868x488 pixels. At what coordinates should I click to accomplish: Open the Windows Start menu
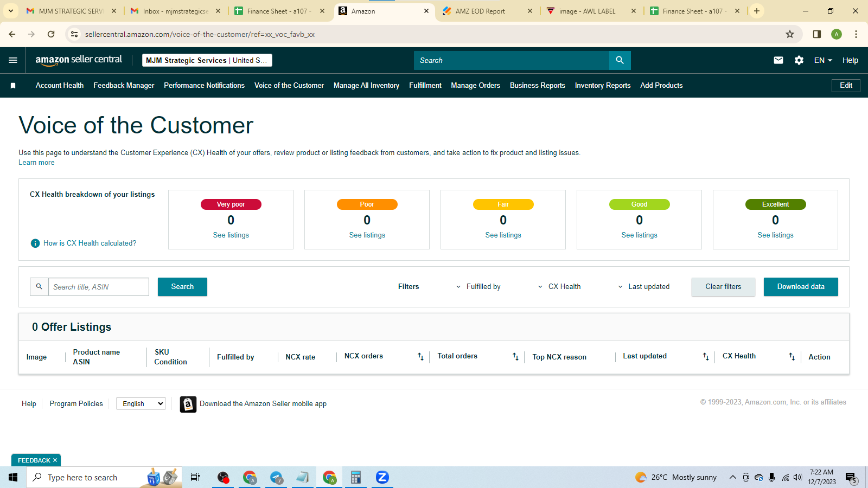[13, 477]
